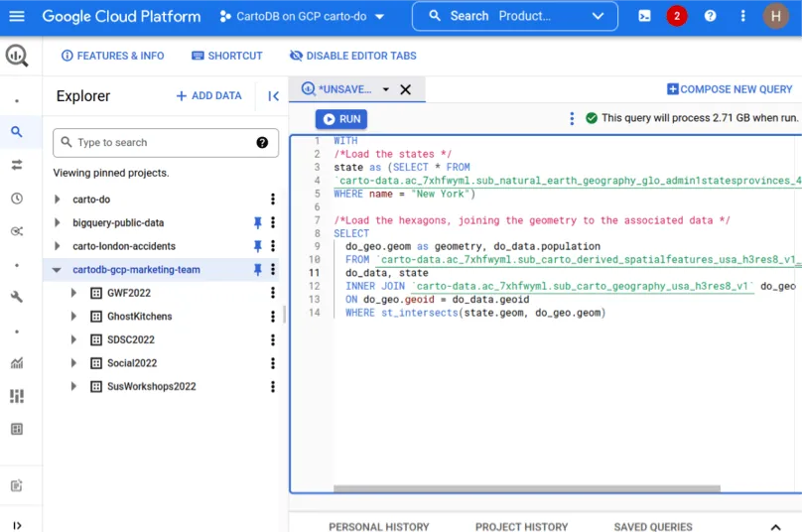Open actions menu for cartodb-gcp-marketing-team
Screen dimensions: 802x532
[x=273, y=270]
